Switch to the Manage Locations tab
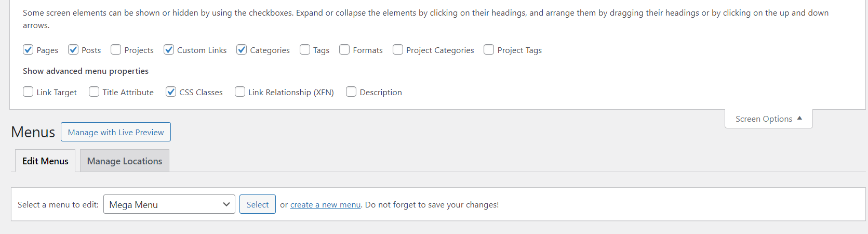The width and height of the screenshot is (868, 234). [x=125, y=161]
